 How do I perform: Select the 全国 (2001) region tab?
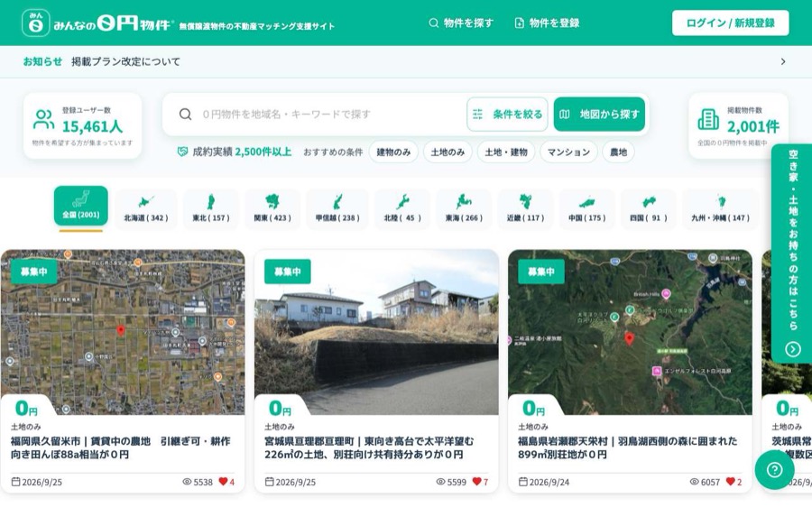pyautogui.click(x=81, y=206)
